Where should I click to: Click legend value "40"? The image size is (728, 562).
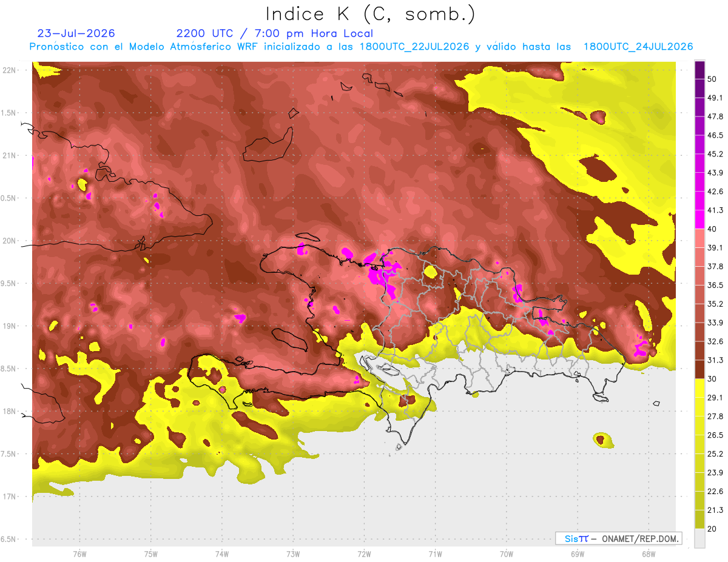[x=712, y=229]
